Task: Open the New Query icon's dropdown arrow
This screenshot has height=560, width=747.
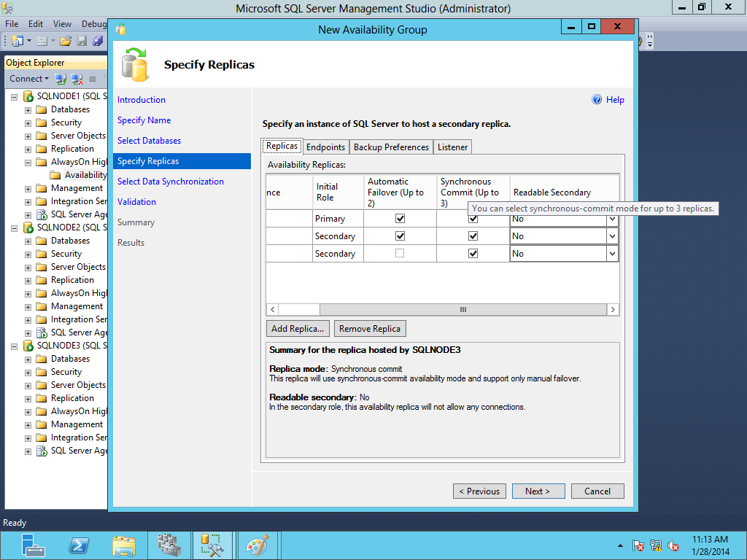Action: [x=29, y=41]
